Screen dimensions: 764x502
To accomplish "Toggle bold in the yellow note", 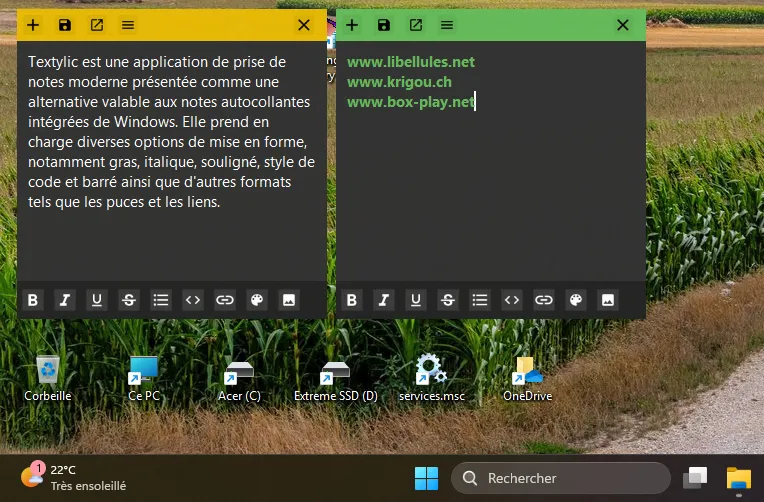I will click(x=33, y=300).
